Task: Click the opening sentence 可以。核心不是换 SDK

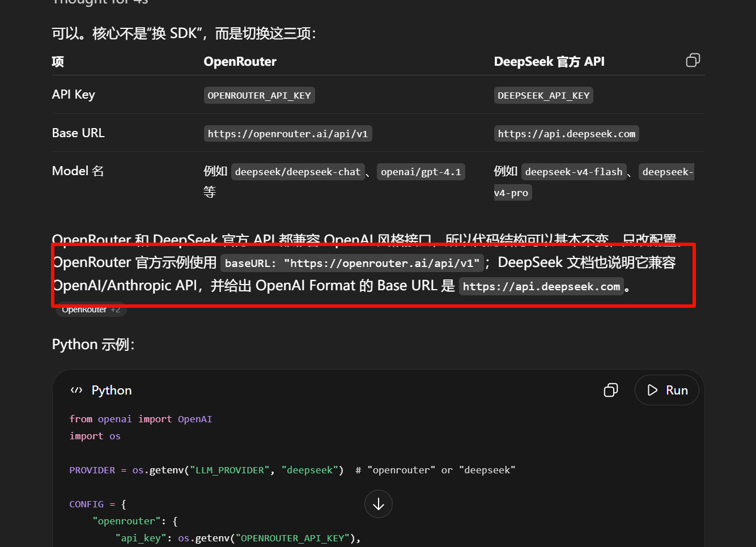Action: 184,33
